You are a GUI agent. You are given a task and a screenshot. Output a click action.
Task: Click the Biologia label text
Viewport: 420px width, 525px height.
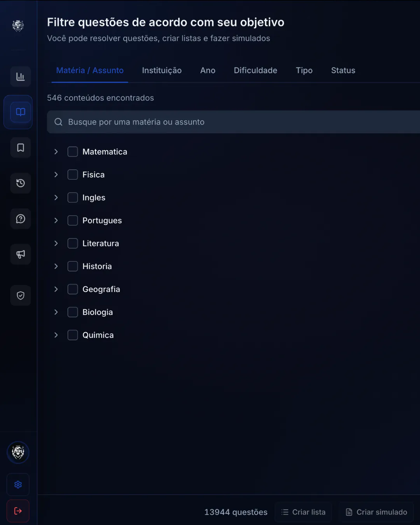point(98,312)
